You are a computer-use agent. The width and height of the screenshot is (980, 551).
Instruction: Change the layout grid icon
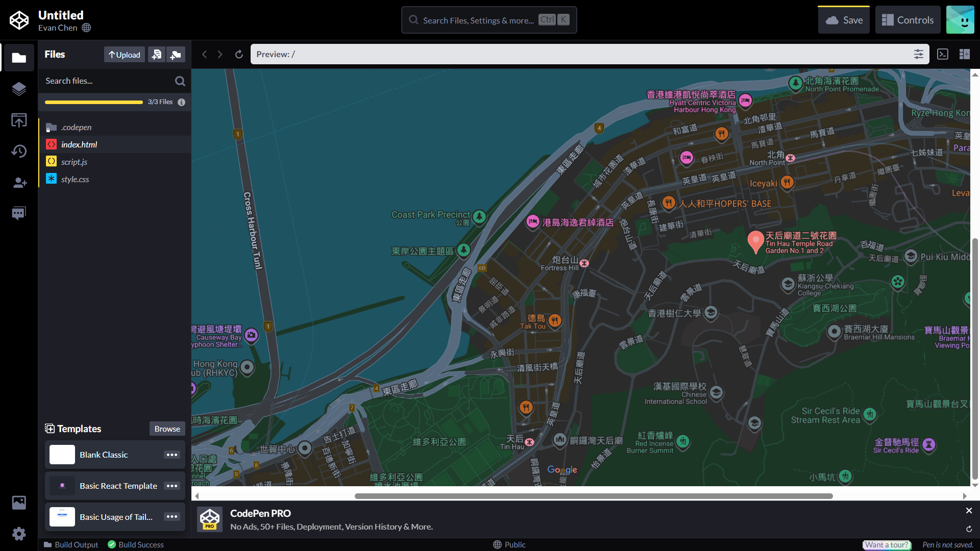(964, 54)
